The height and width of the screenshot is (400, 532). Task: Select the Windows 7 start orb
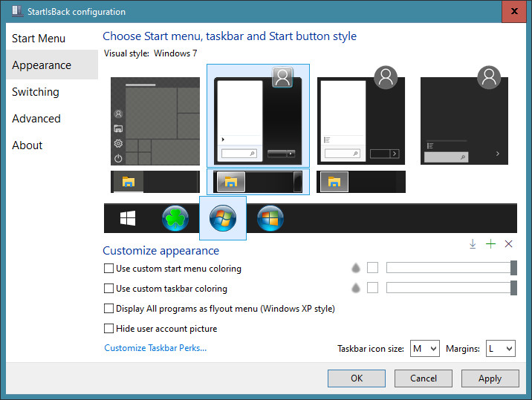(223, 218)
